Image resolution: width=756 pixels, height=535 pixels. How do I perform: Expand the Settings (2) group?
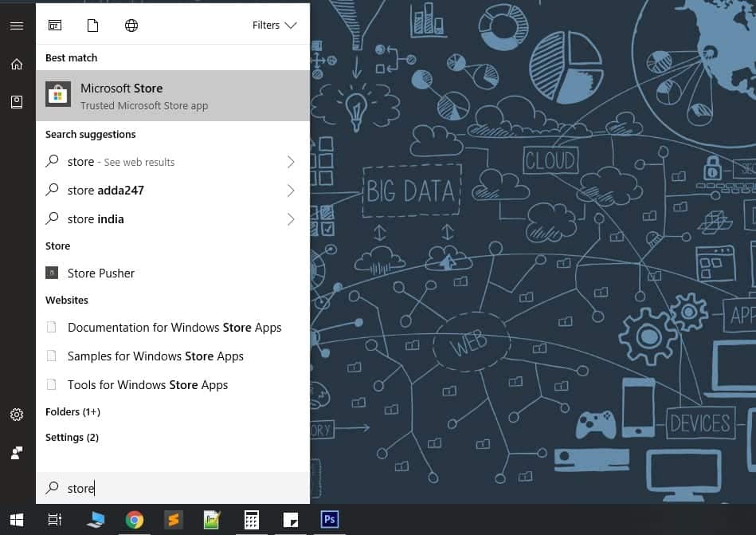(x=72, y=437)
